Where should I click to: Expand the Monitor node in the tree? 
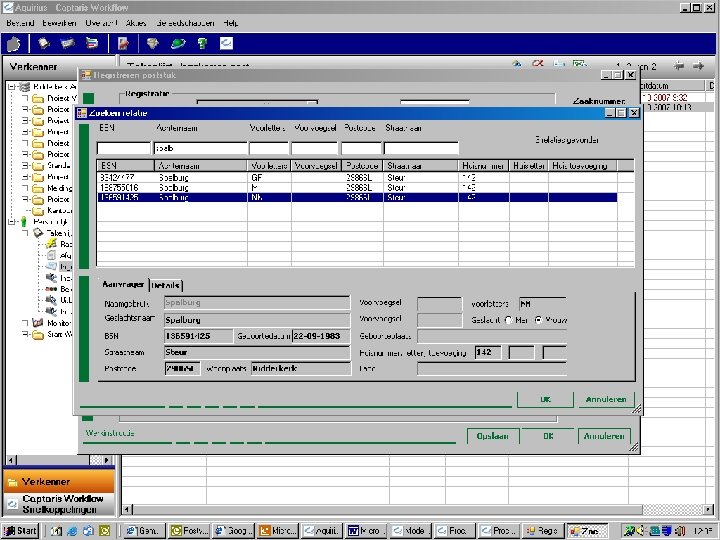point(25,323)
